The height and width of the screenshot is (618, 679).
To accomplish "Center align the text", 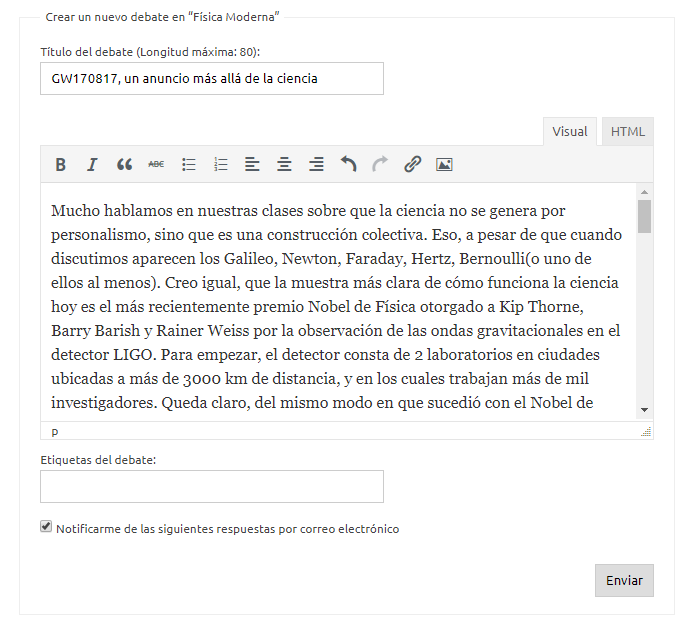I will pos(285,165).
